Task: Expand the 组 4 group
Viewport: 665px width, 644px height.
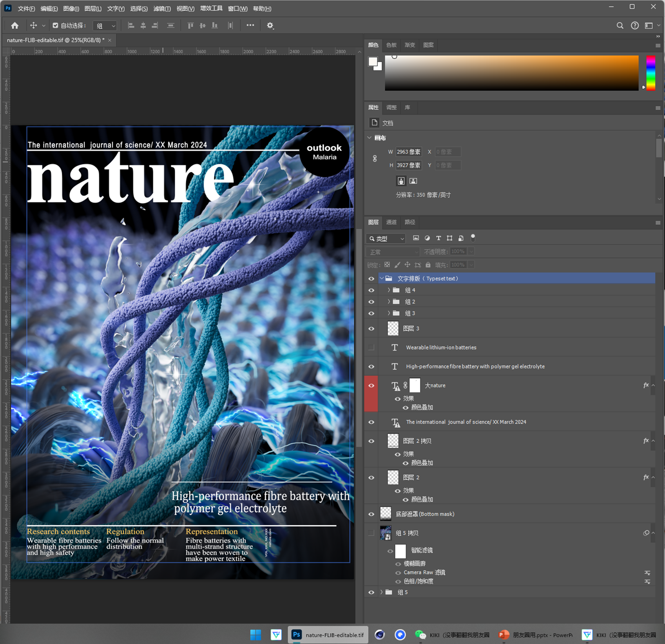Action: coord(389,290)
